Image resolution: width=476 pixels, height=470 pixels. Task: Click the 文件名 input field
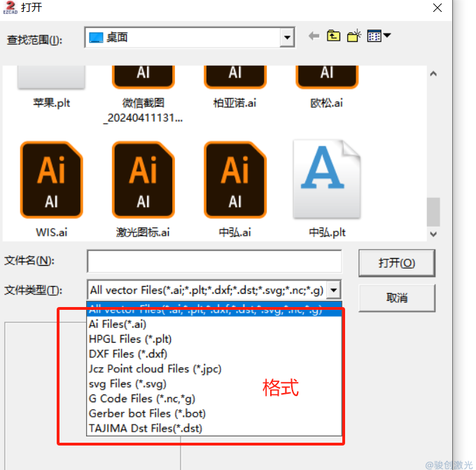(x=214, y=261)
